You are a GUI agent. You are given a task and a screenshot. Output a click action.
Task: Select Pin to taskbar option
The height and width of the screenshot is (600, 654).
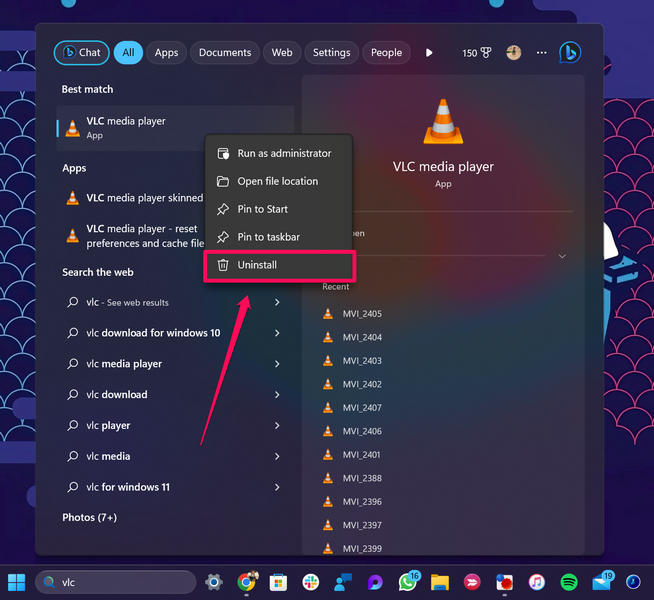[268, 237]
